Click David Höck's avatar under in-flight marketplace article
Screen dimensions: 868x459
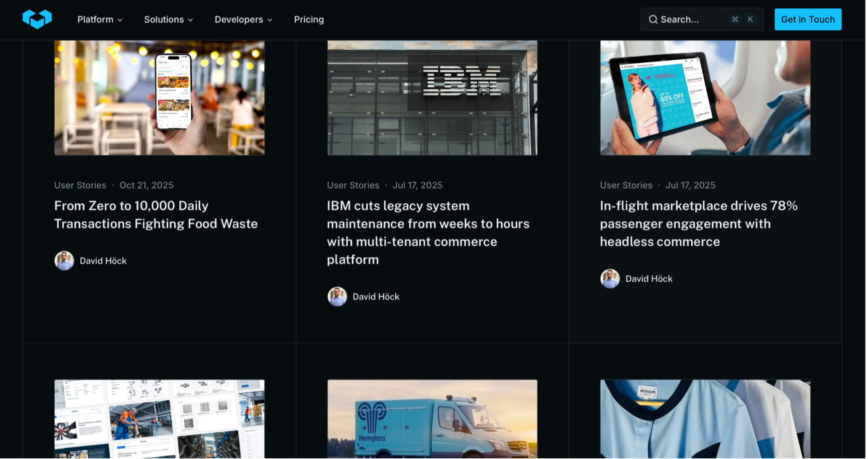[x=611, y=279]
